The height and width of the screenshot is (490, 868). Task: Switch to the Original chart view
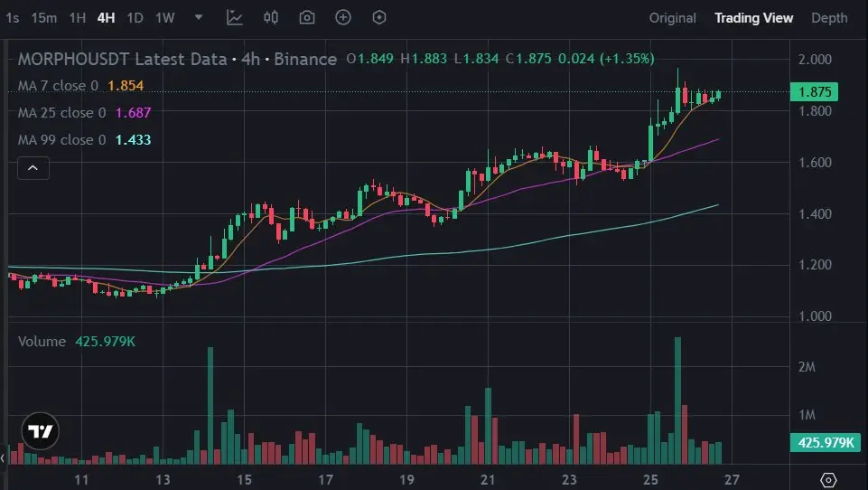tap(673, 18)
